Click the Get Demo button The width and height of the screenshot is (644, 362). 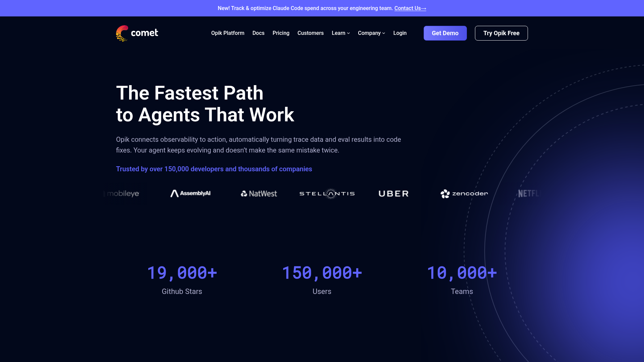point(445,33)
